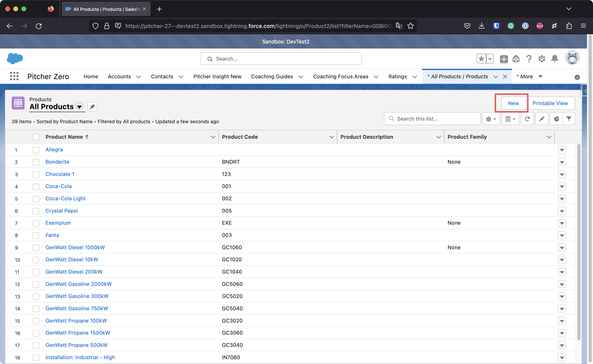Go to the Home tab

click(x=91, y=76)
